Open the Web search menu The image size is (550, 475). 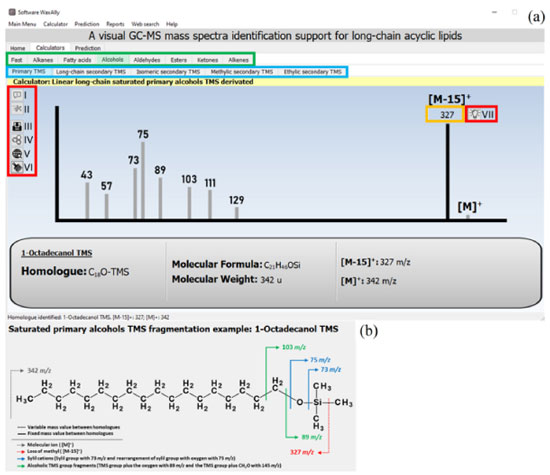pyautogui.click(x=145, y=24)
